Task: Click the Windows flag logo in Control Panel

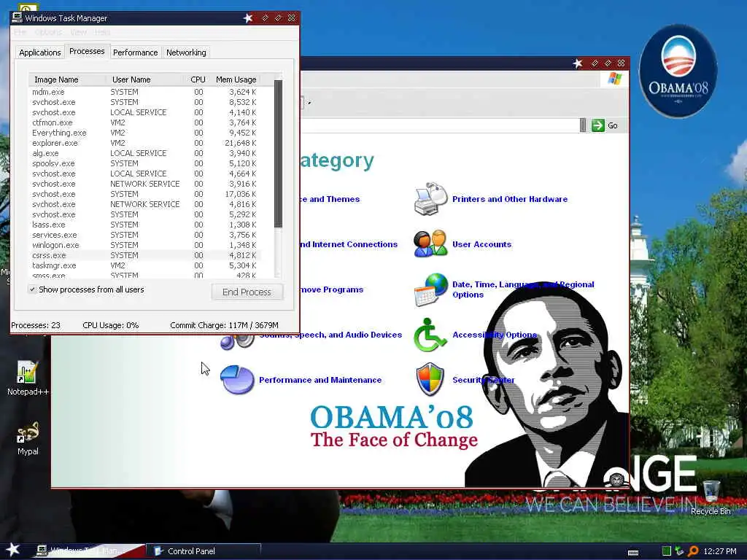Action: (614, 79)
